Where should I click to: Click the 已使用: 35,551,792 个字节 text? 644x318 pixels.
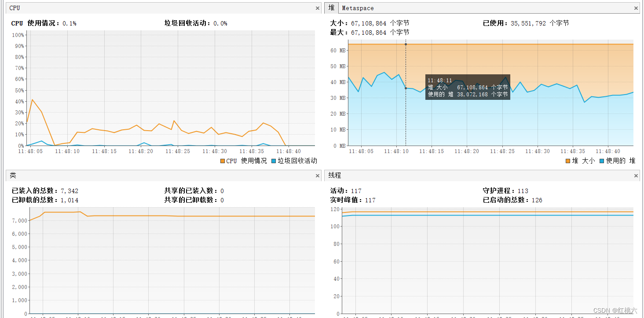(x=526, y=23)
